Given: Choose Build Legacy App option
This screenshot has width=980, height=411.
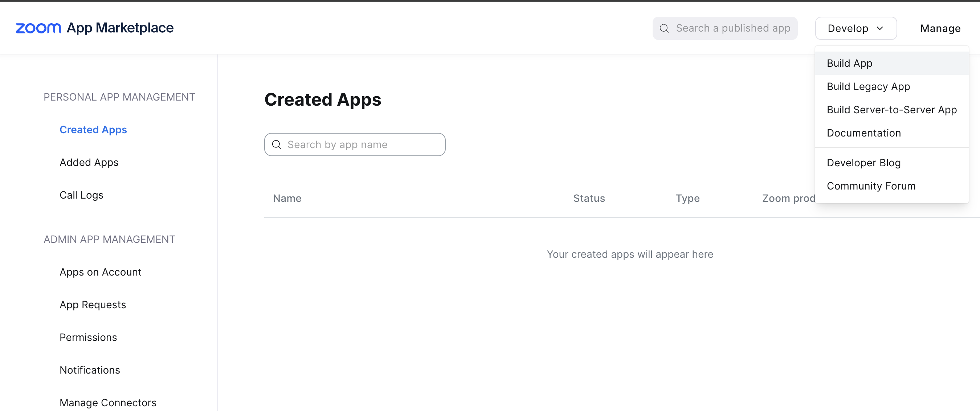Looking at the screenshot, I should tap(869, 86).
